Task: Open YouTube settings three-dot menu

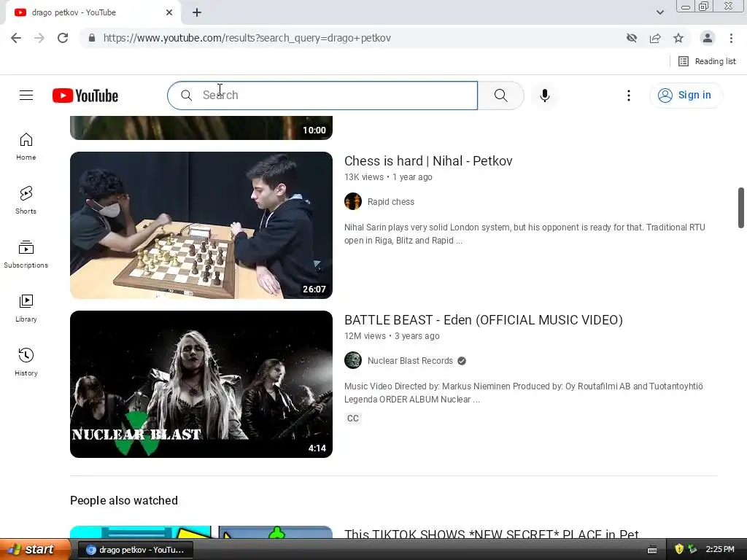Action: [628, 96]
